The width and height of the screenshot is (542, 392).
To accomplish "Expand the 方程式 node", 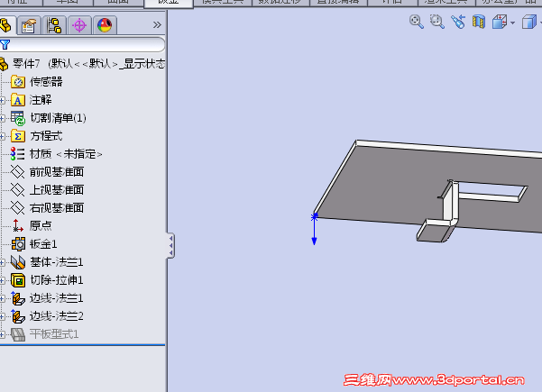I will [2, 136].
